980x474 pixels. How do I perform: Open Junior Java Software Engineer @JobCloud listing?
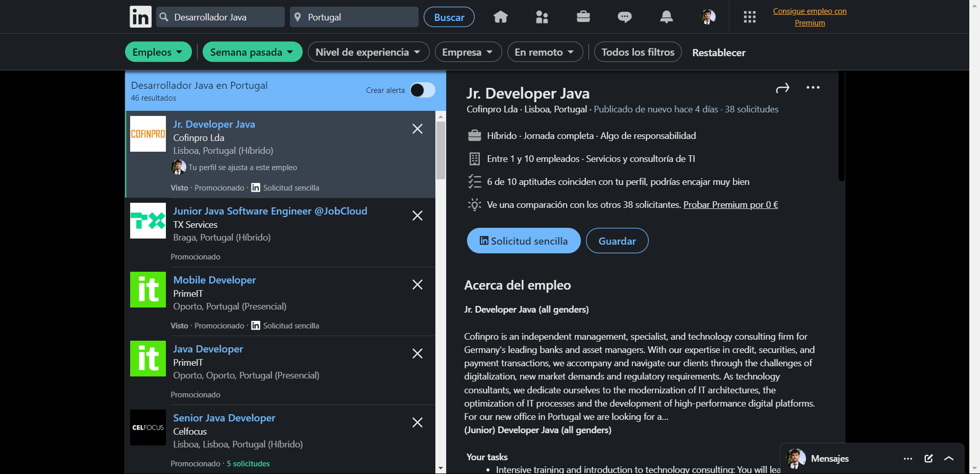(x=270, y=211)
